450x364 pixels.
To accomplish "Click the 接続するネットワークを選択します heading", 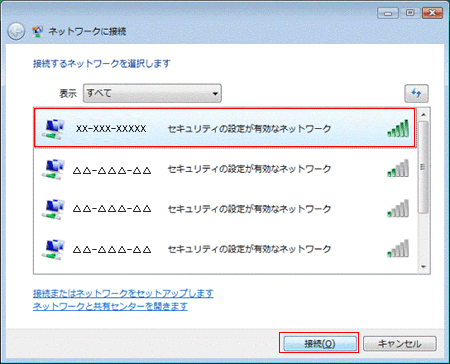I will click(102, 63).
